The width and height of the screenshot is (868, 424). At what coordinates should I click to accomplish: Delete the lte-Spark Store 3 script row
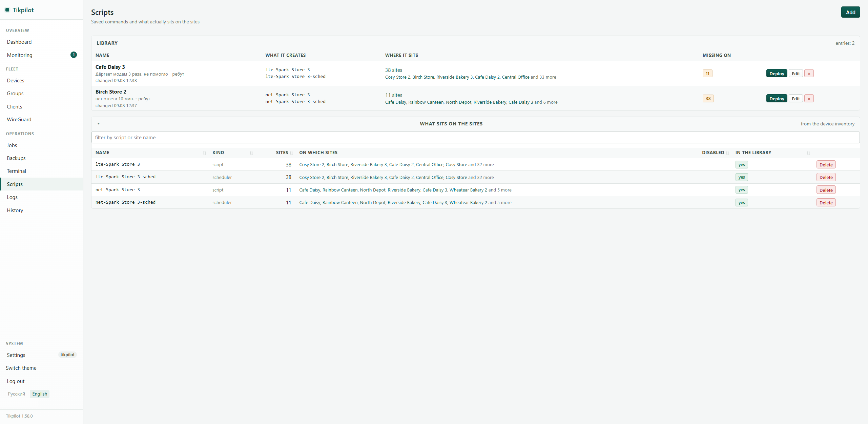(826, 165)
